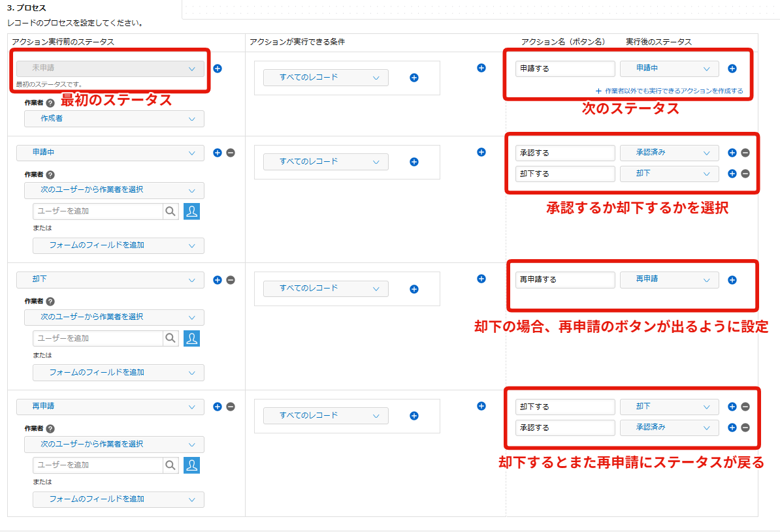This screenshot has width=780, height=532.
Task: Remove the 再申請 pre-action status row with minus
Action: pos(231,407)
